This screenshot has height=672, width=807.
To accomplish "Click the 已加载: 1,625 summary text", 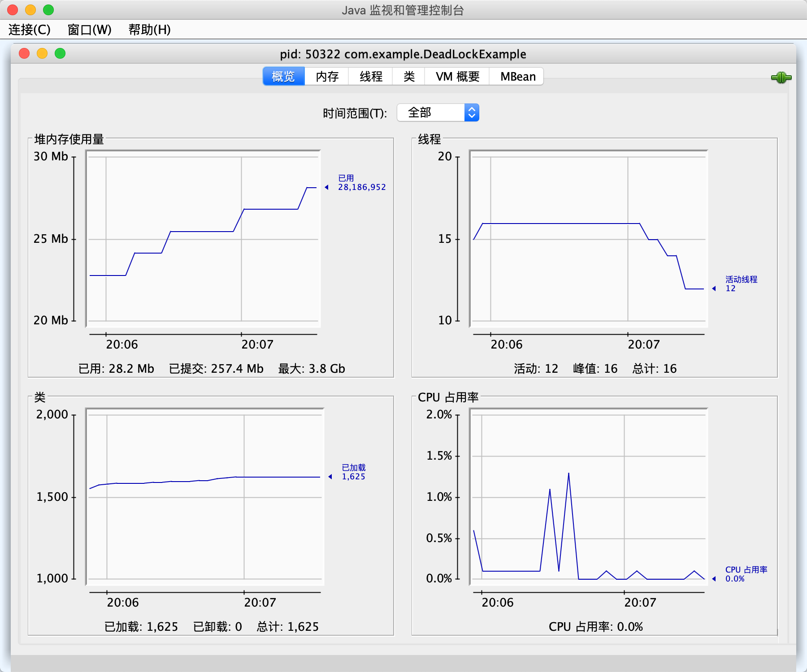I will pos(141,627).
